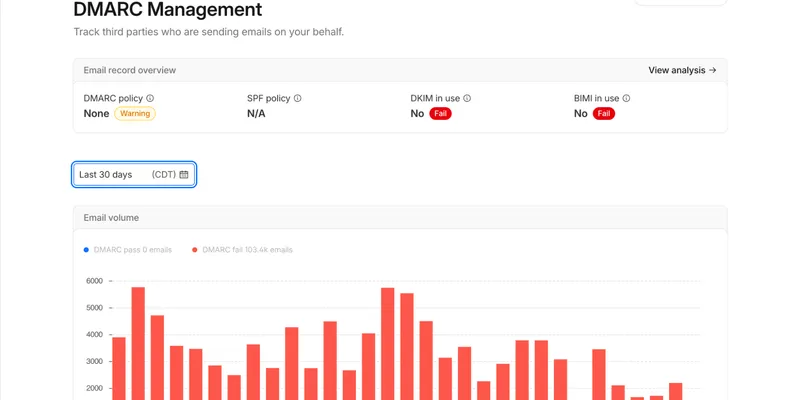
Task: Toggle the DMARC pass legend blue dot
Action: pos(86,250)
